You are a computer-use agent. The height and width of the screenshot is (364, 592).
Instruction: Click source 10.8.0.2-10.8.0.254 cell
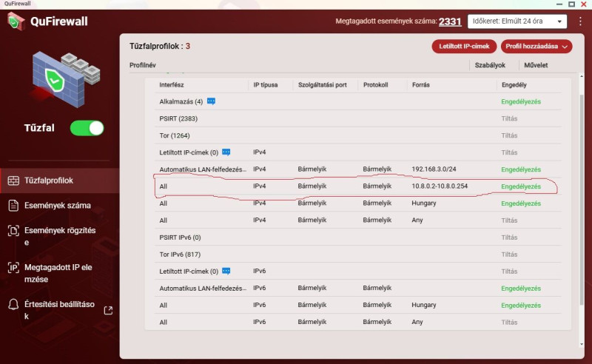coord(440,186)
